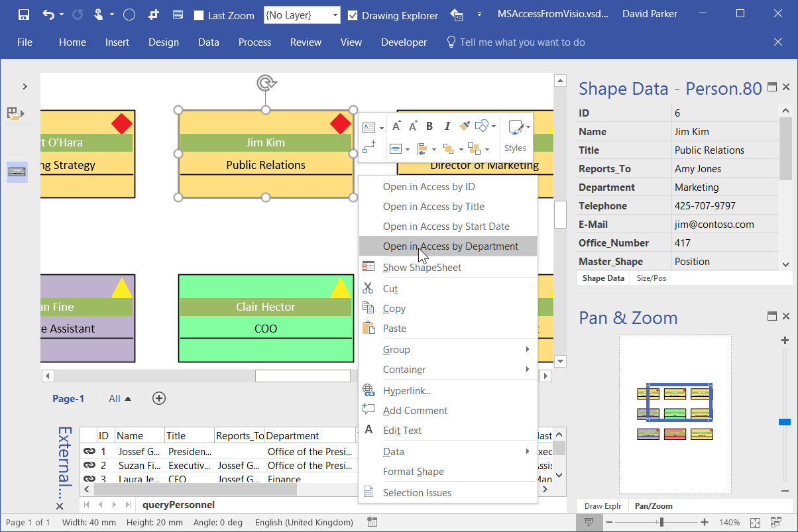This screenshot has width=798, height=532.
Task: Click the 140% zoom level
Action: click(729, 522)
